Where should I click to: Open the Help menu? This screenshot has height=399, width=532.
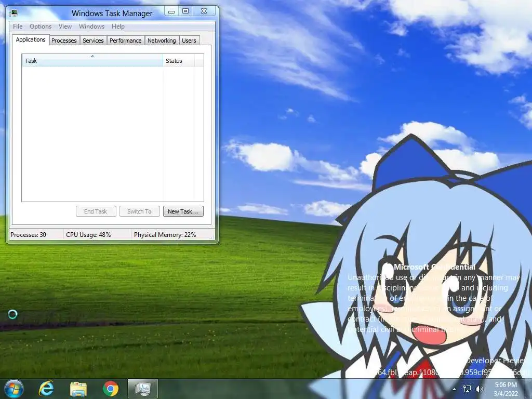tap(118, 26)
